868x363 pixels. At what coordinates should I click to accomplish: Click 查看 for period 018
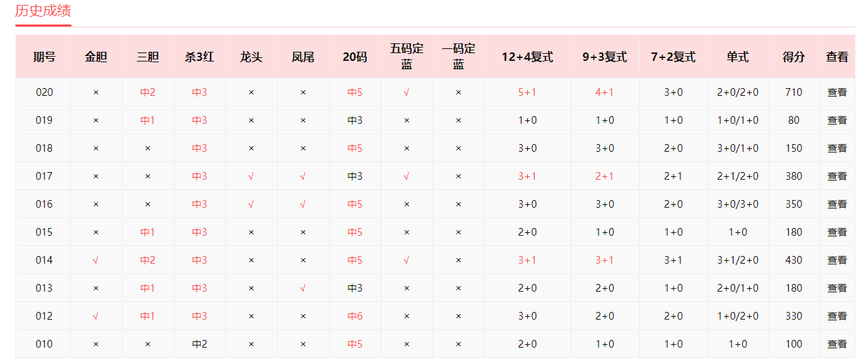point(836,148)
